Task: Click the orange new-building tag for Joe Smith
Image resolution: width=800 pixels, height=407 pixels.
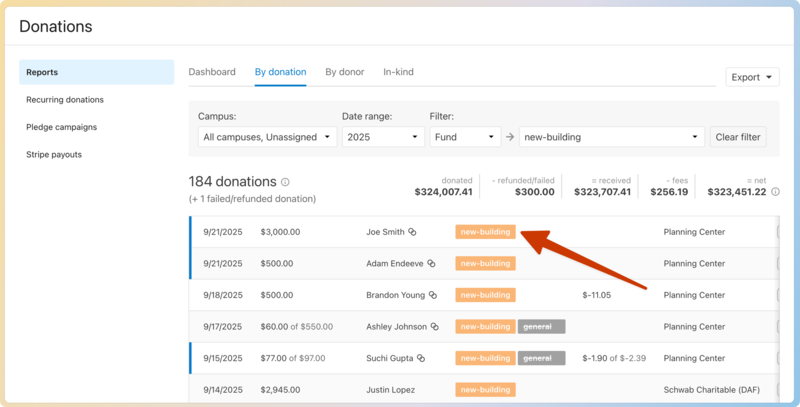Action: (x=485, y=232)
